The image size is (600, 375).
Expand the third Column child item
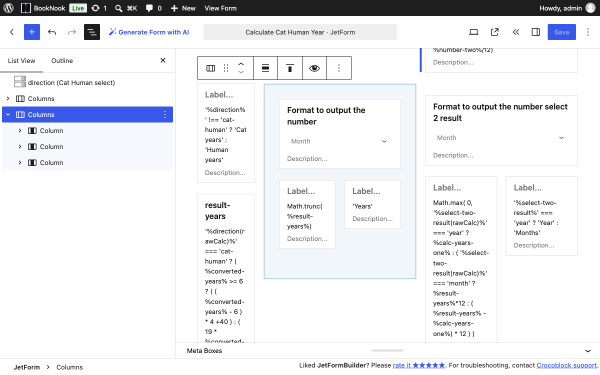[20, 163]
